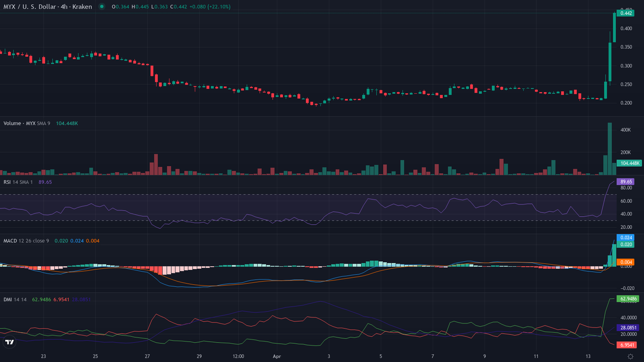Select the Volume indicator legend label
Image resolution: width=644 pixels, height=362 pixels.
[18, 123]
